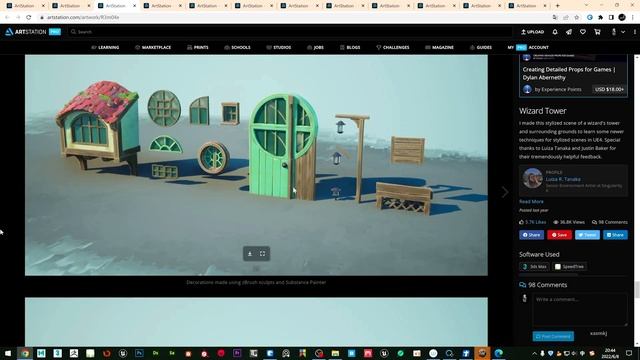Click the blue Share button
640x360 pixels.
point(615,235)
